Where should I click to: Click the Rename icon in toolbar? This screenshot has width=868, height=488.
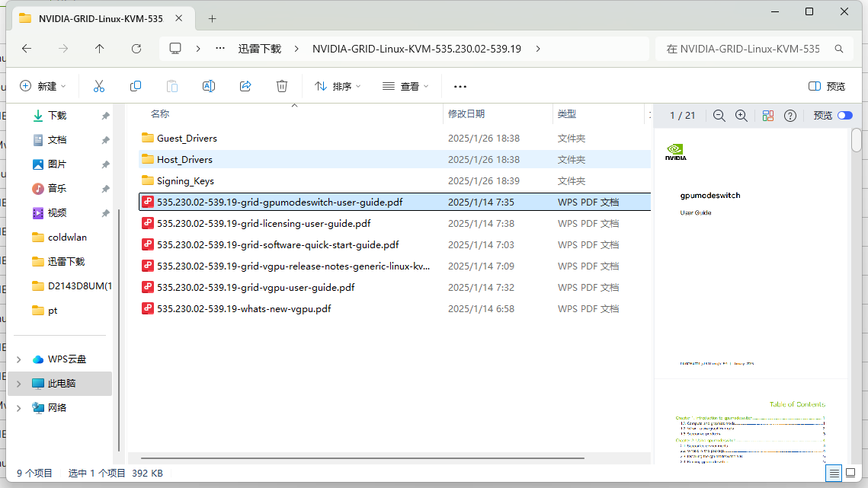208,87
